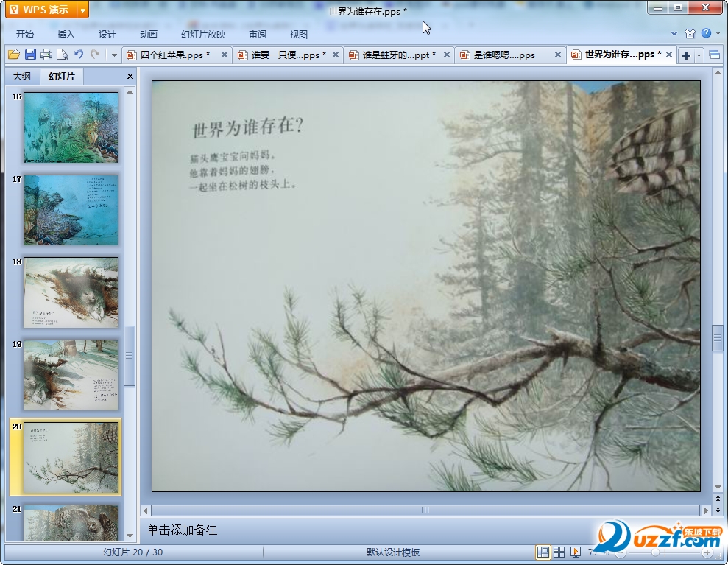This screenshot has height=565, width=728.
Task: Open the help question mark icon
Action: 706,33
